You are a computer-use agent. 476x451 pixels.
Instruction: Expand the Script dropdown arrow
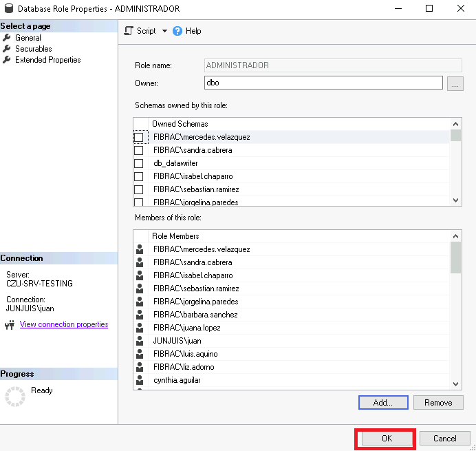[x=164, y=31]
